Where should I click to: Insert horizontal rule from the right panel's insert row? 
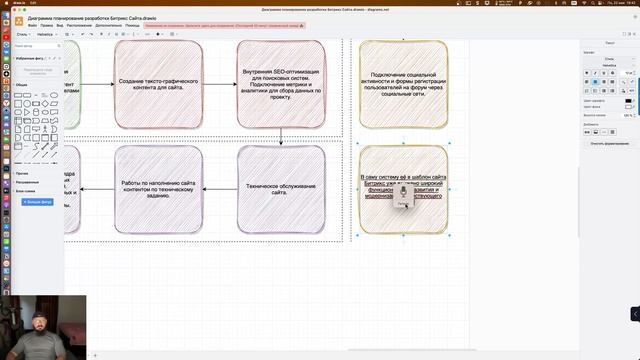pyautogui.click(x=604, y=132)
